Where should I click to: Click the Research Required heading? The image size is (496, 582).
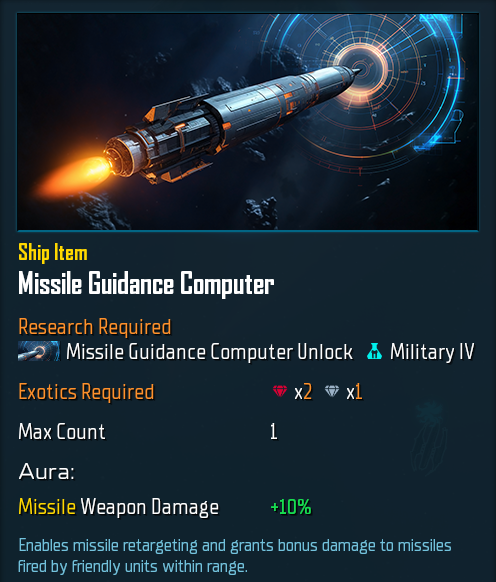(x=95, y=327)
